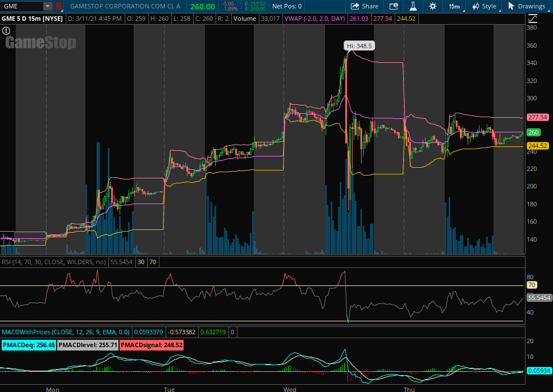Image resolution: width=553 pixels, height=392 pixels.
Task: Click the volume value 33,017
Action: [x=270, y=19]
